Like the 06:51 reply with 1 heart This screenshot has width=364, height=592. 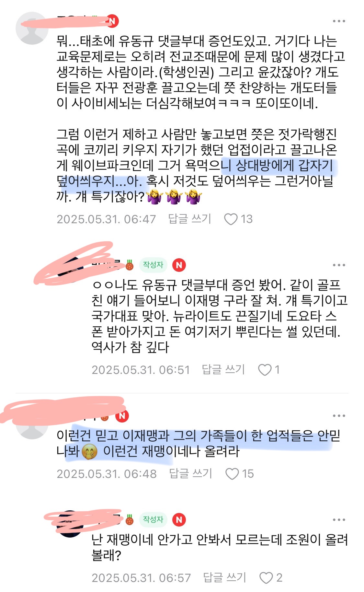coord(265,370)
